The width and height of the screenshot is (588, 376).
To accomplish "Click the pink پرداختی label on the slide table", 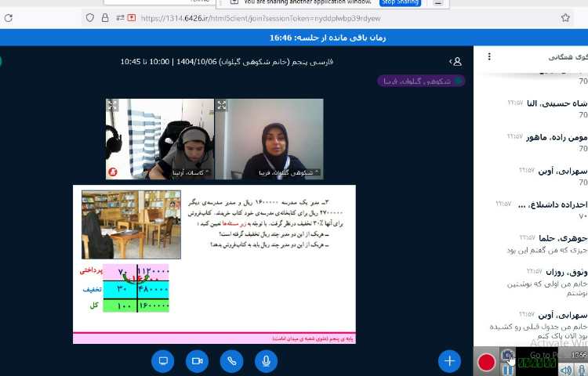I will pos(91,271).
